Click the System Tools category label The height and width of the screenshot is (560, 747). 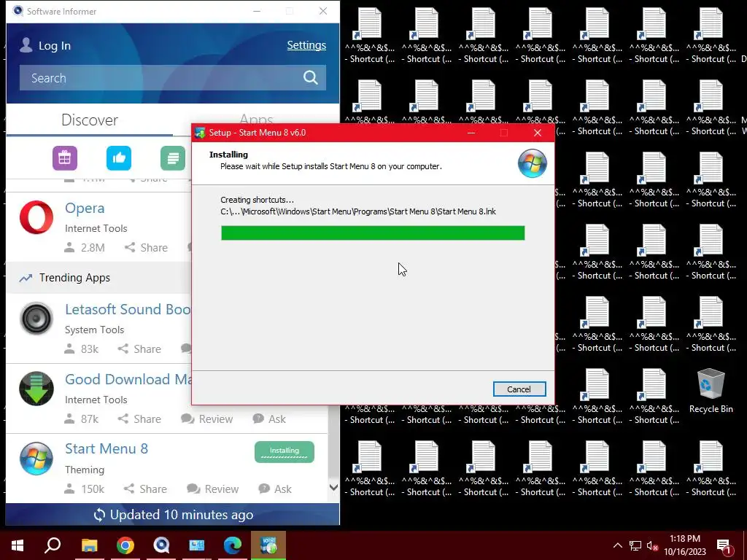click(94, 330)
